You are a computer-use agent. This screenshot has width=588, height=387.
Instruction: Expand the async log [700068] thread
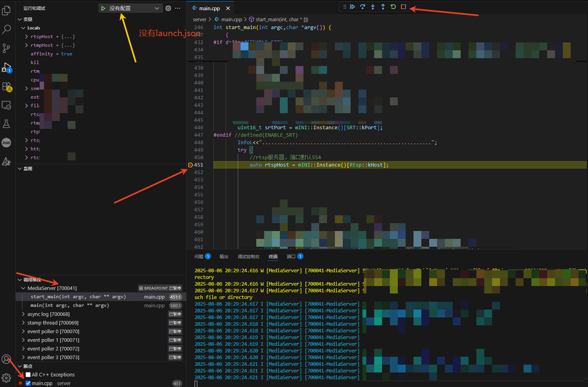tap(23, 314)
